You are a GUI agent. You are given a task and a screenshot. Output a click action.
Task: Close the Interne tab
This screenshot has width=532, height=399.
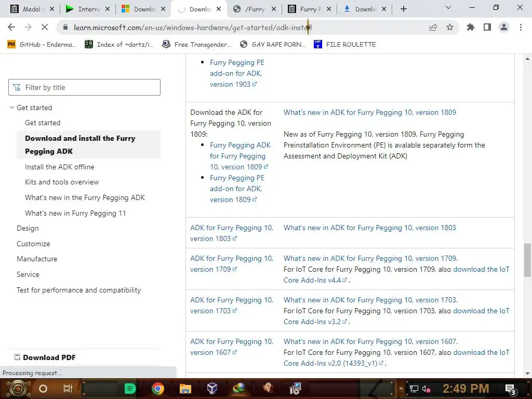tap(108, 9)
